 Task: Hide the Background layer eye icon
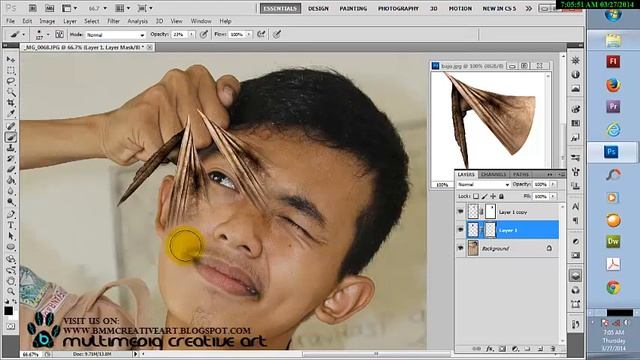tap(461, 248)
